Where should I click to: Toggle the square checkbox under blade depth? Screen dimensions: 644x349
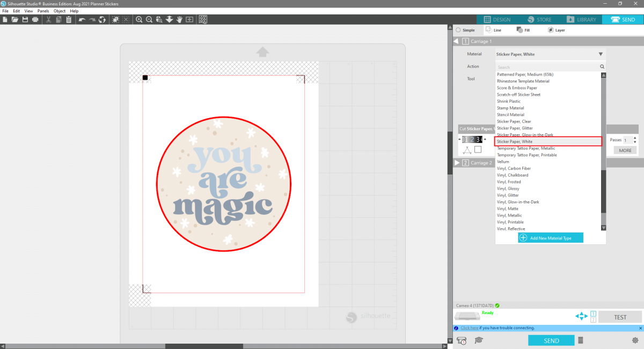[478, 150]
